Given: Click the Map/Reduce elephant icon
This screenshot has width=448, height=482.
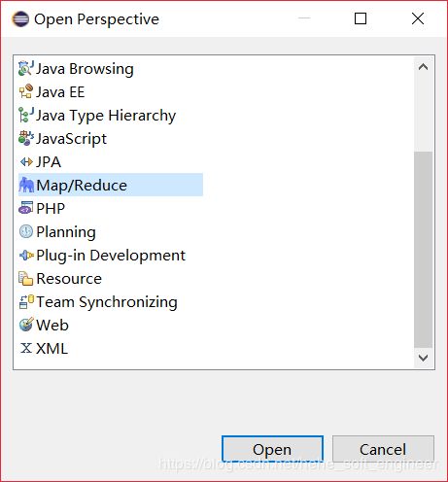Looking at the screenshot, I should tap(26, 186).
